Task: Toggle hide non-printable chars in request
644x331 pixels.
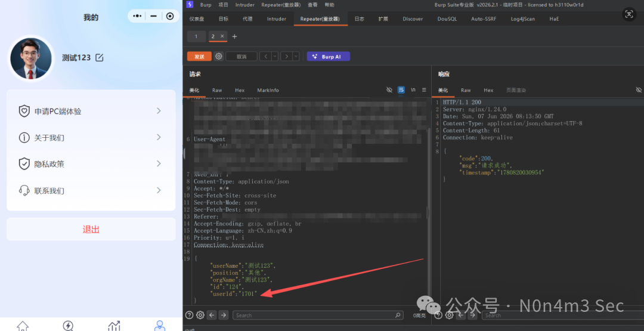Action: [x=389, y=90]
